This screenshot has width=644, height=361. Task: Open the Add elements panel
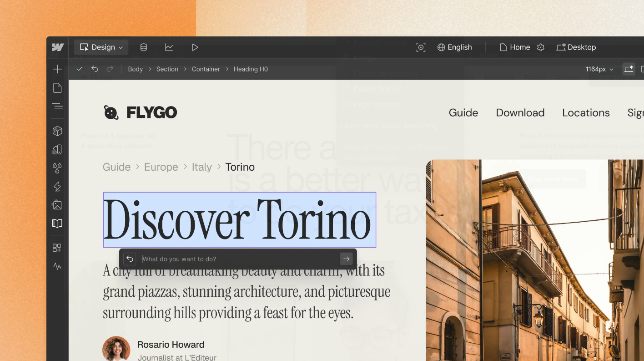[57, 69]
